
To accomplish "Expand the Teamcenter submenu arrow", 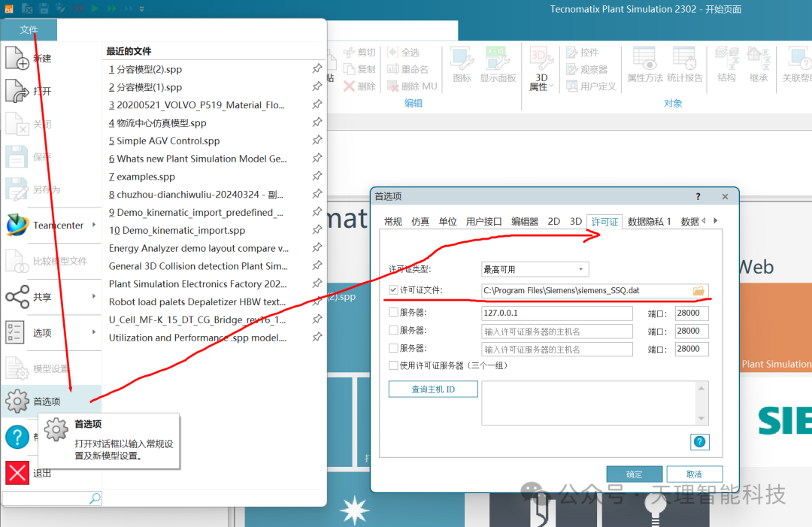I will pos(94,225).
